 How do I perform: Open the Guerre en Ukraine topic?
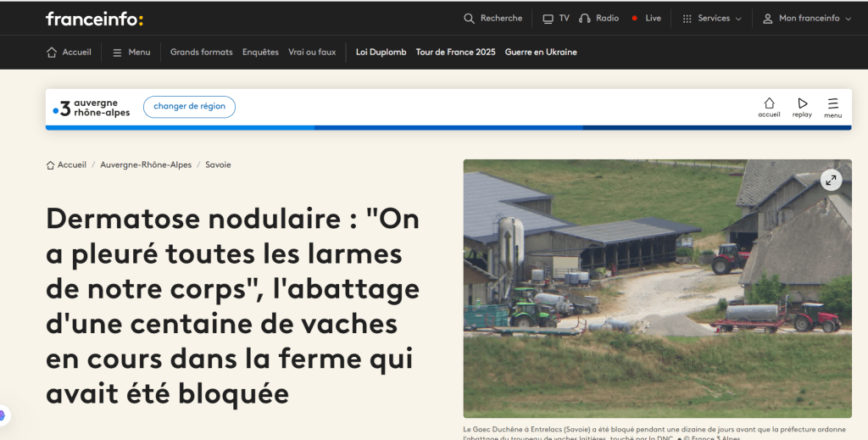pos(541,53)
